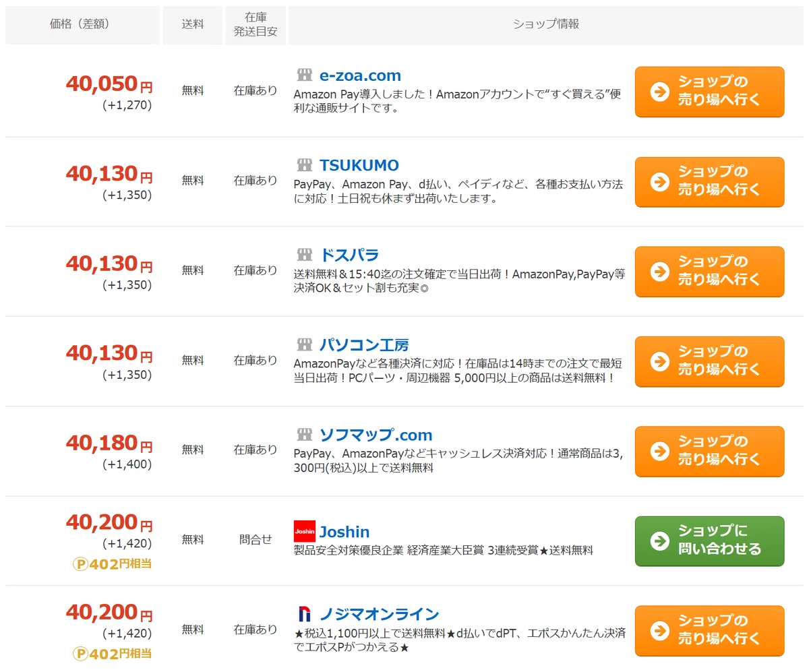Image resolution: width=809 pixels, height=672 pixels.
Task: Click the 40,050円 price
Action: click(109, 84)
